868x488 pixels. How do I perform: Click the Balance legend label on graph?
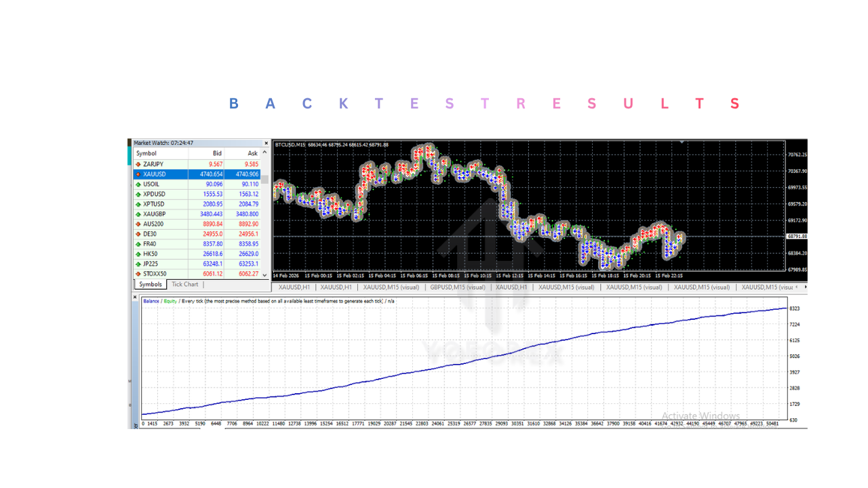[x=151, y=300]
